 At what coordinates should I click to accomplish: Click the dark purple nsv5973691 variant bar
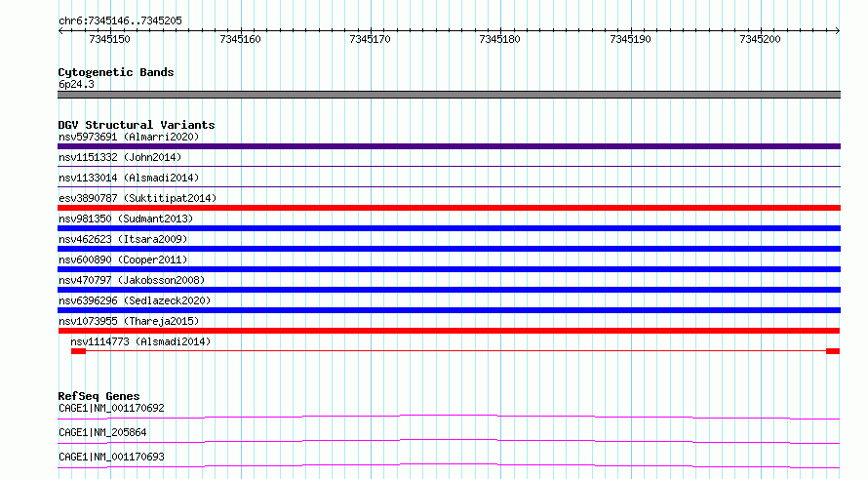449,146
